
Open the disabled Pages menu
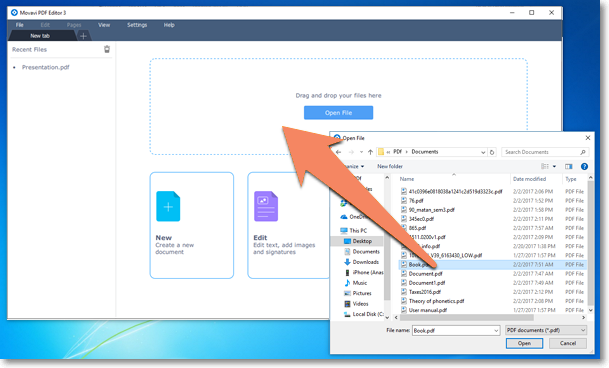pyautogui.click(x=74, y=25)
